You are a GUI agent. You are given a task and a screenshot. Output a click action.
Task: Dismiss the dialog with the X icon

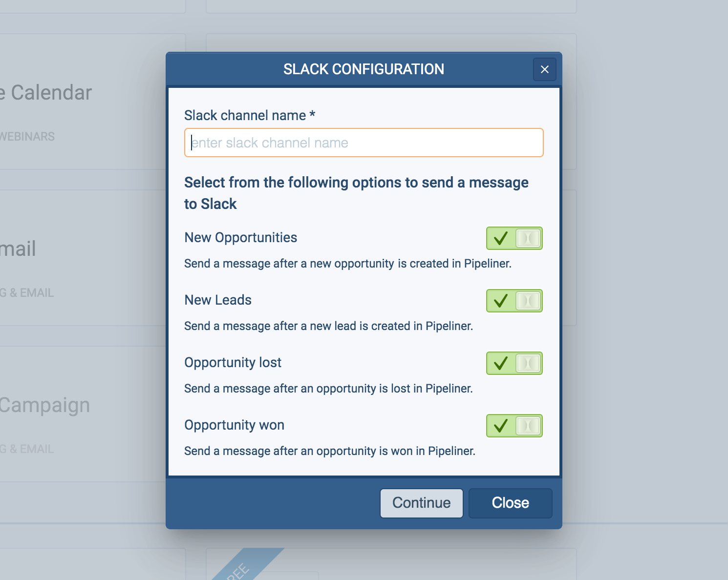click(544, 69)
